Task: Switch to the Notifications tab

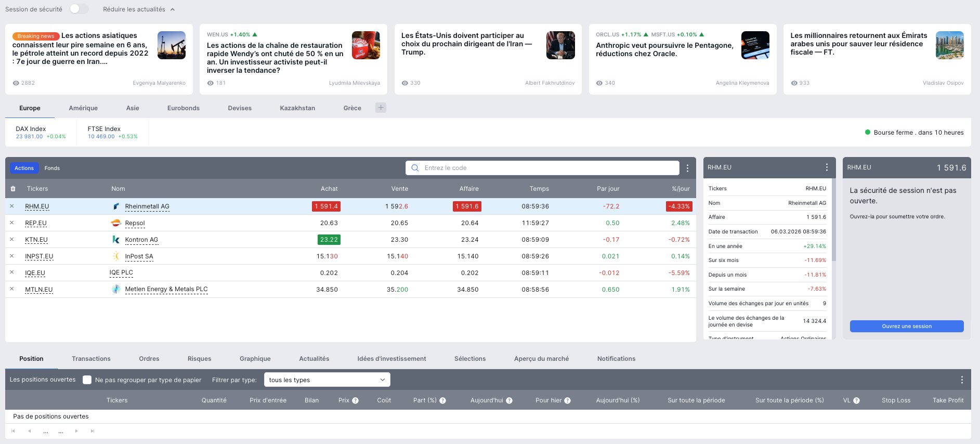Action: tap(616, 359)
